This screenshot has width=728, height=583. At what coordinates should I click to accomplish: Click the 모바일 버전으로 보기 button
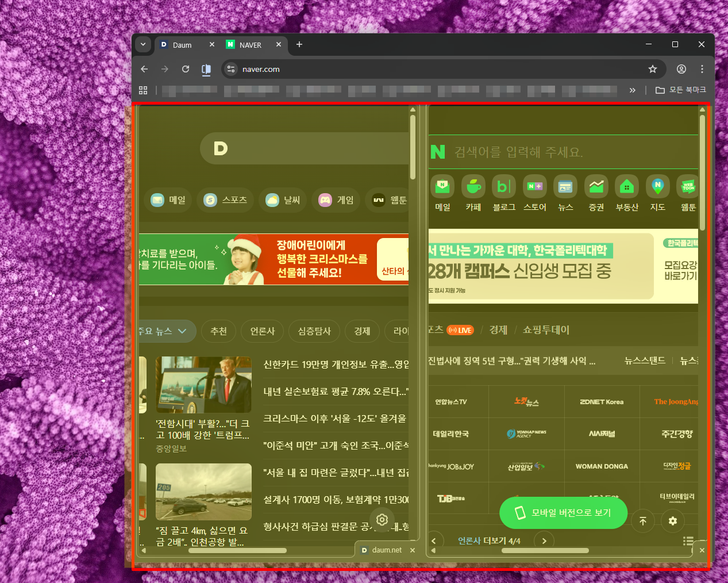[563, 513]
